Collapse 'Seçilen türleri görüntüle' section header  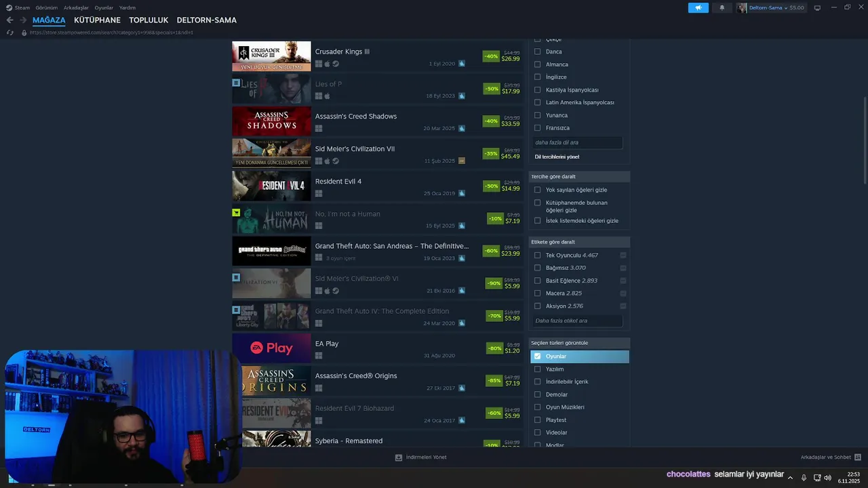pyautogui.click(x=579, y=343)
